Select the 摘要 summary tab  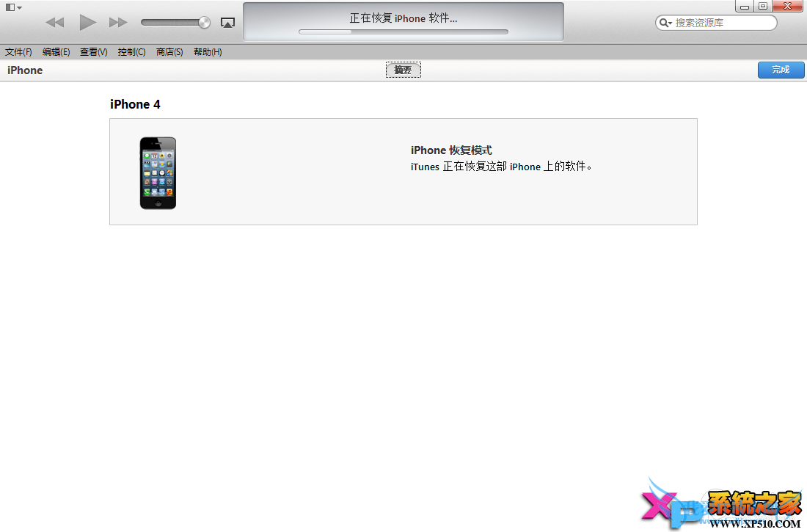point(403,70)
